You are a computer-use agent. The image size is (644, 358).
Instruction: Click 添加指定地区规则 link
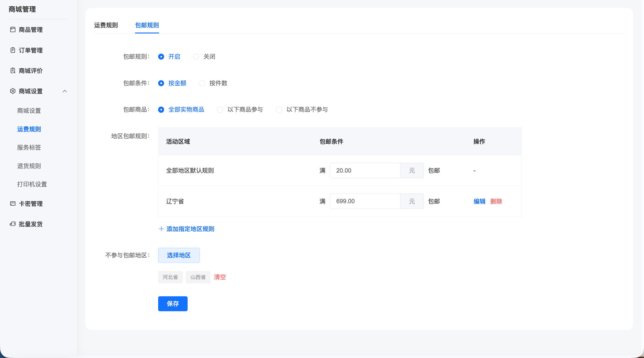tap(190, 229)
